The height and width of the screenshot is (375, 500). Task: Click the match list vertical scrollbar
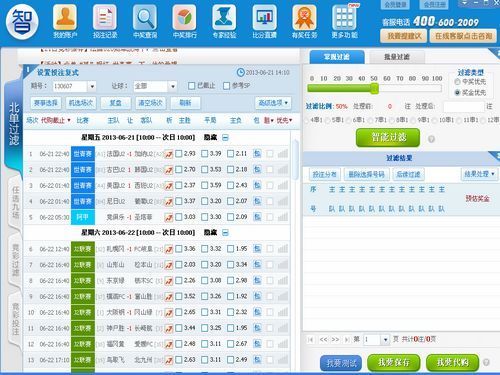click(x=295, y=160)
